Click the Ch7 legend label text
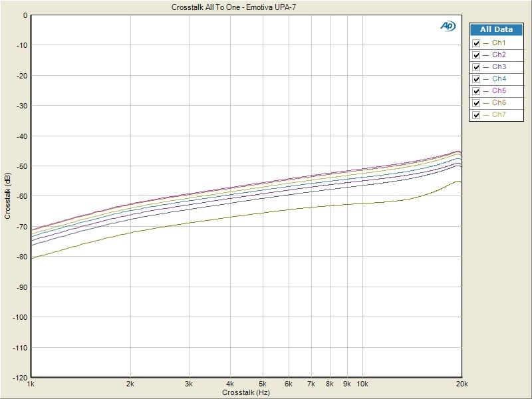This screenshot has height=399, width=532. (499, 115)
